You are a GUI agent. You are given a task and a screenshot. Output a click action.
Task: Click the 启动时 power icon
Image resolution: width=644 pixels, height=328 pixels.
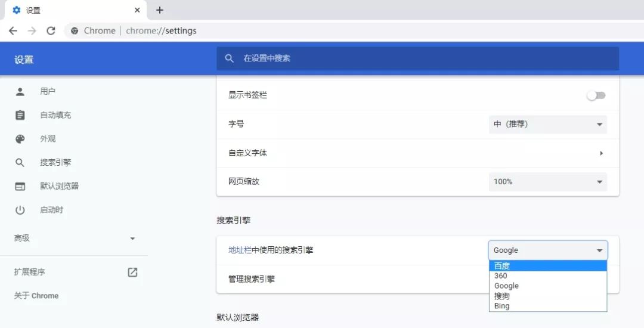(20, 210)
